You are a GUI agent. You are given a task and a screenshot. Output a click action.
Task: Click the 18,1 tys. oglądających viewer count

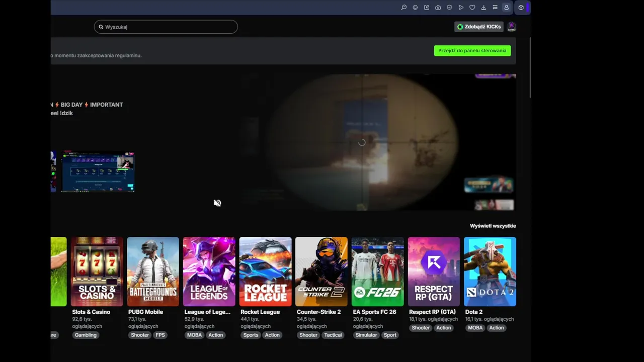pos(434,319)
